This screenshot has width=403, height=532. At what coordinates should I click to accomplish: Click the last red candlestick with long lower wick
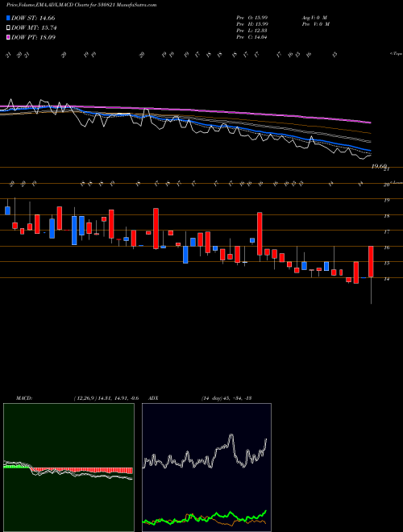(371, 262)
